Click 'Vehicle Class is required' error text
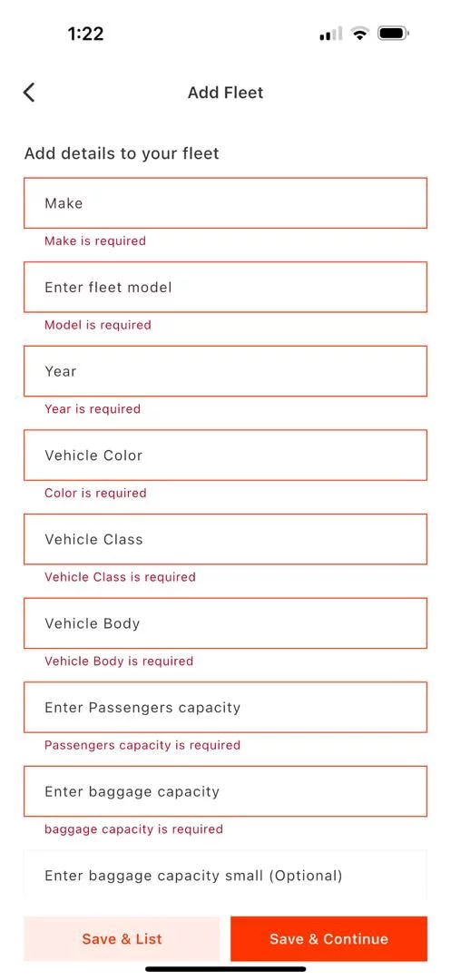451x980 pixels. [x=120, y=577]
